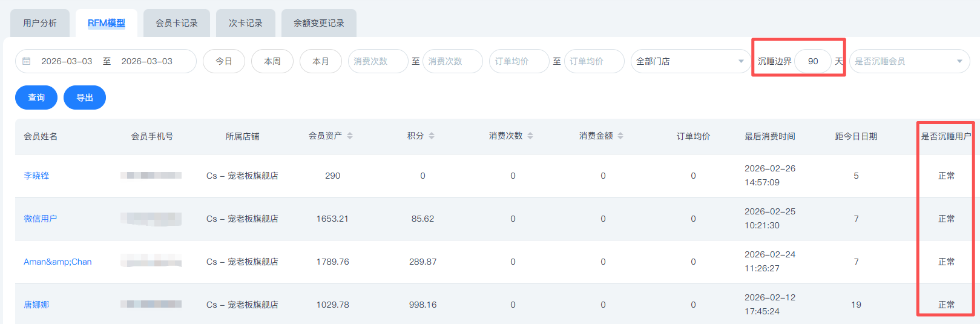Open member 唐娜娜 profile link
This screenshot has height=324, width=980.
tap(36, 305)
